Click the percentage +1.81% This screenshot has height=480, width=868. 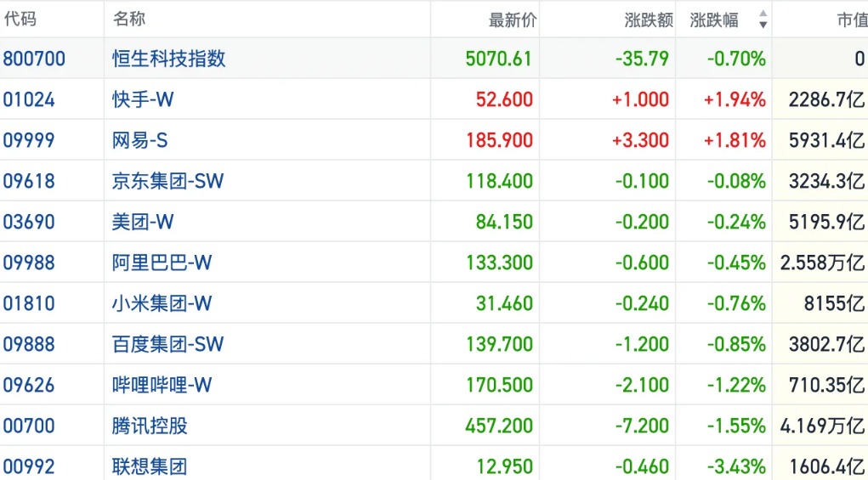735,140
